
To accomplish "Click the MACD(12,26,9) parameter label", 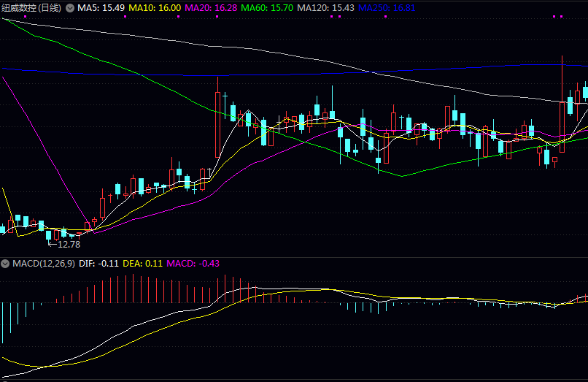I will coord(43,263).
